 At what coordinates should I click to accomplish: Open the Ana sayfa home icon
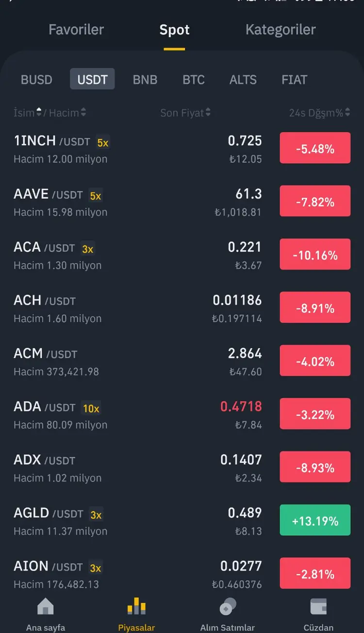tap(46, 606)
